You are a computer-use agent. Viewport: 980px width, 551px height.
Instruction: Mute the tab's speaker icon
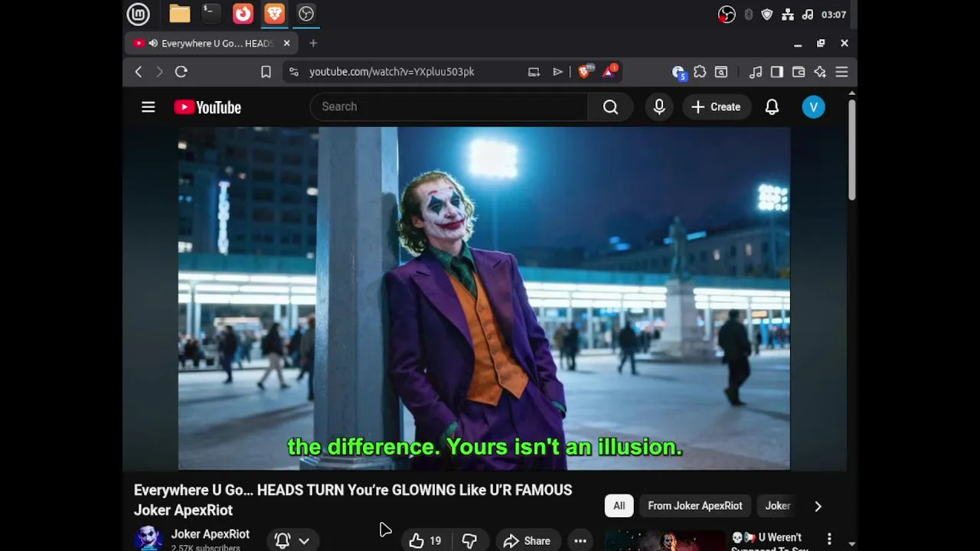click(x=153, y=43)
